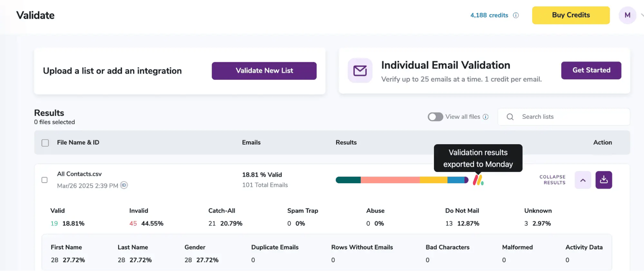Click the search magnifier icon
Viewport: 644px width, 271px height.
pyautogui.click(x=510, y=117)
